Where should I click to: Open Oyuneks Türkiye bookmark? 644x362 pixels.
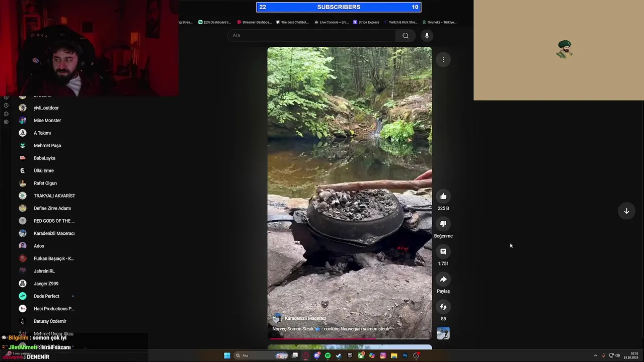point(440,22)
